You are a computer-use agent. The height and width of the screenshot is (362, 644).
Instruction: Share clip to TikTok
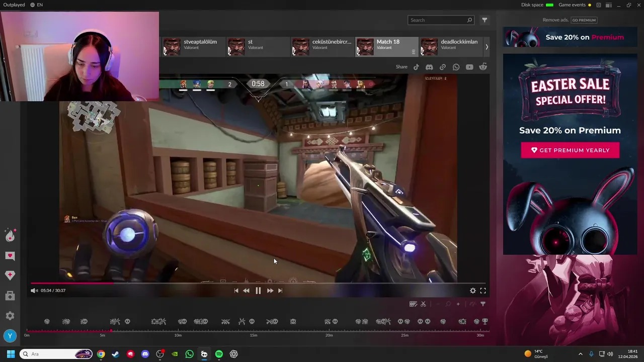point(416,67)
